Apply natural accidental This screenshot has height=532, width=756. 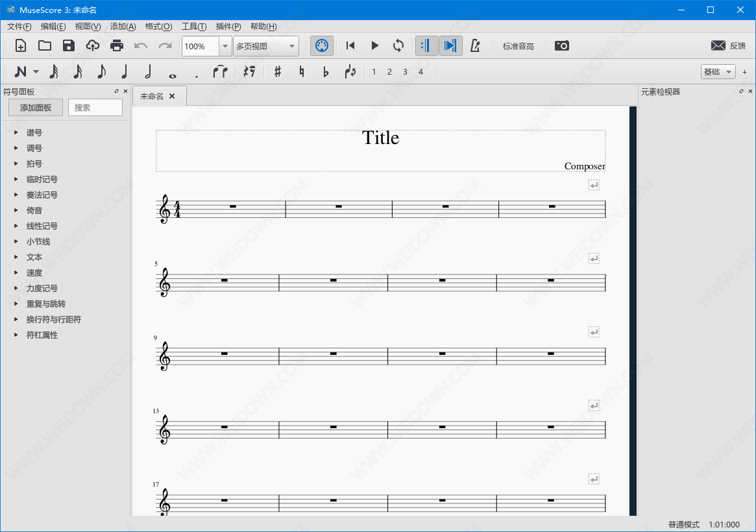click(302, 72)
